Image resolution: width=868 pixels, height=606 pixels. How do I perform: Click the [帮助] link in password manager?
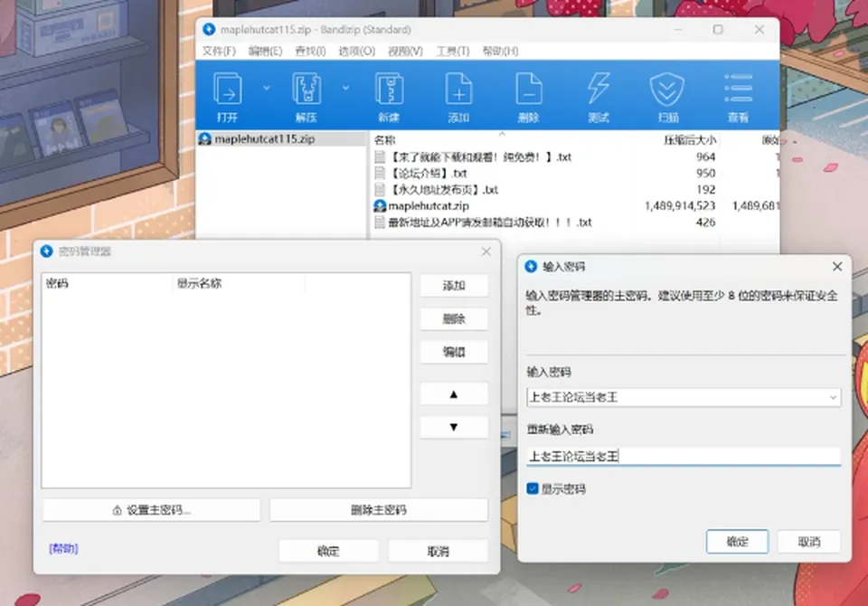[63, 548]
